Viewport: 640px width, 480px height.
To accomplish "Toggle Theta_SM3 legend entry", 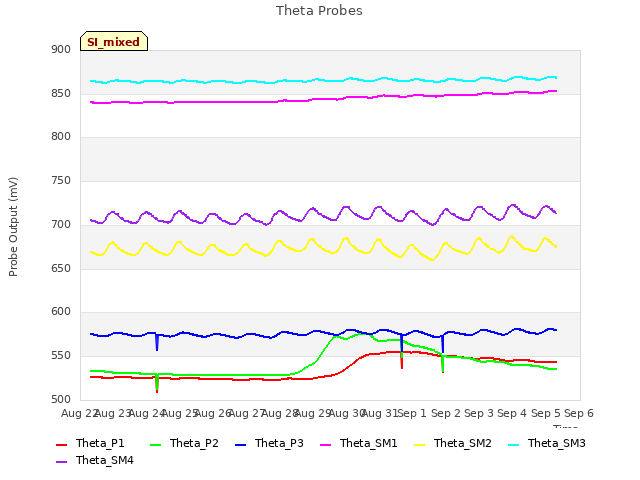I will 547,443.
